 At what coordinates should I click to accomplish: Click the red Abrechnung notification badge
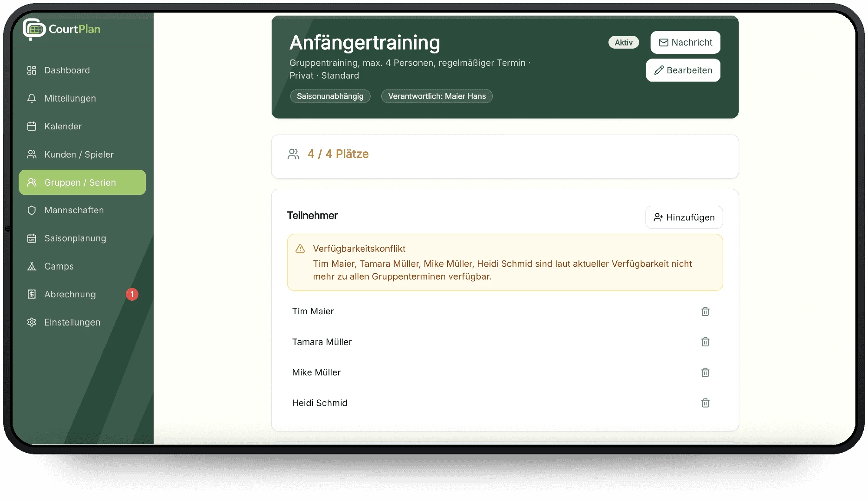[132, 294]
